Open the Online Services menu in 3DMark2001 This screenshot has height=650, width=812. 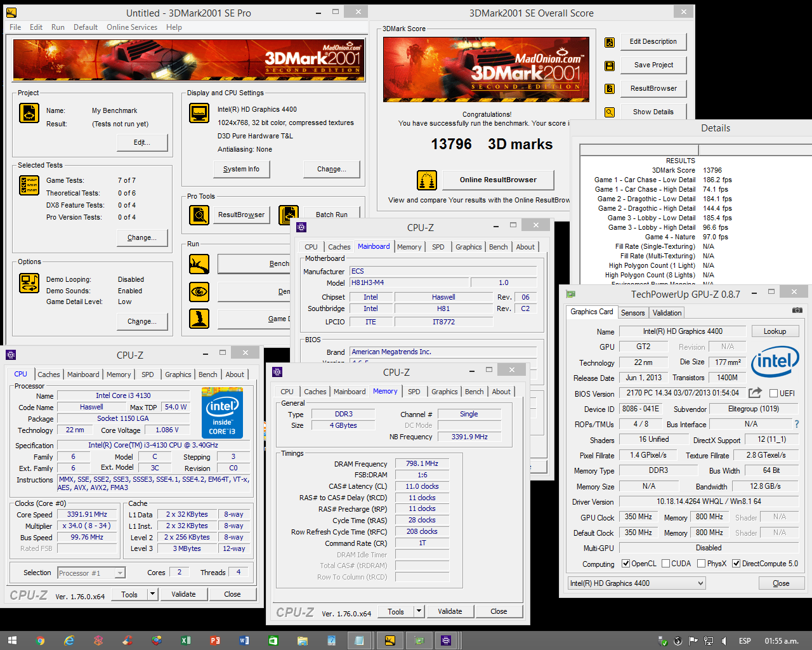click(x=132, y=27)
